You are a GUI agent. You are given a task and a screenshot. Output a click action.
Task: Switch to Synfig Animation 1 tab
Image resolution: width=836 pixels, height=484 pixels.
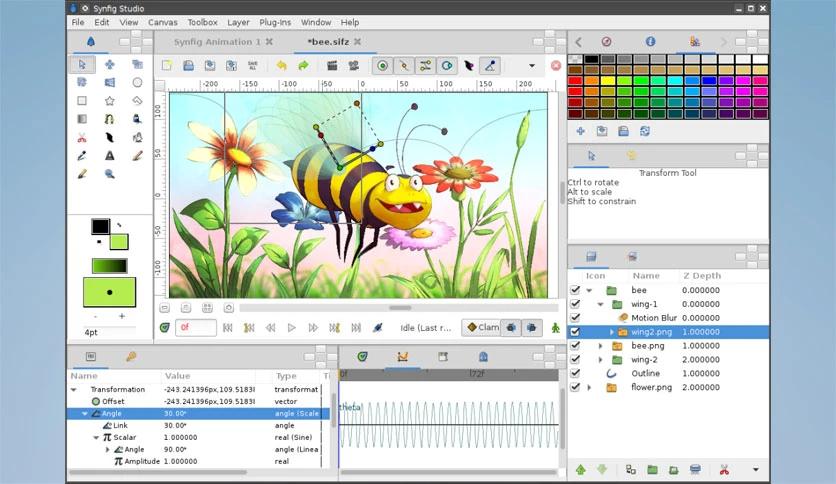(217, 42)
